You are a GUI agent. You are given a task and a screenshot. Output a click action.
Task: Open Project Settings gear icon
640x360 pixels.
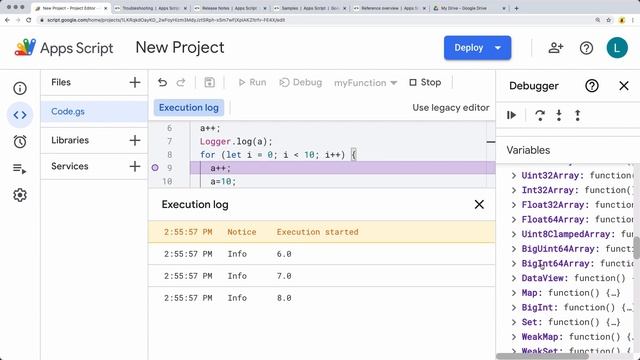click(x=20, y=195)
